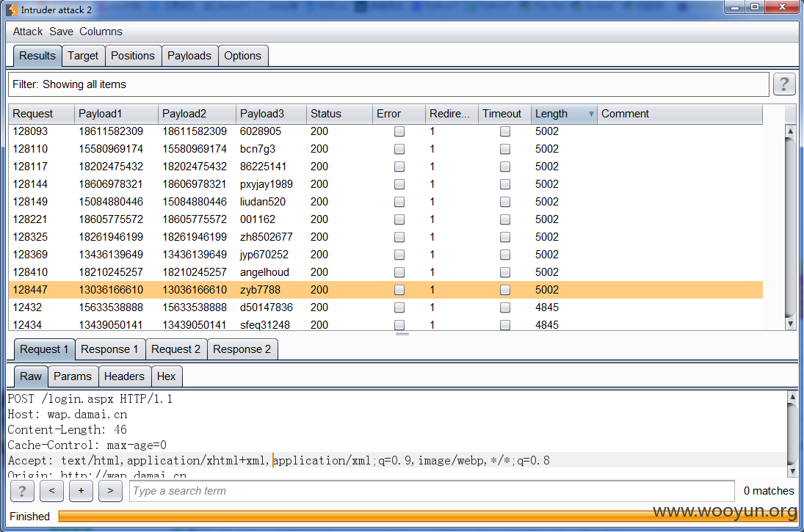Open the Save menu

pyautogui.click(x=61, y=32)
